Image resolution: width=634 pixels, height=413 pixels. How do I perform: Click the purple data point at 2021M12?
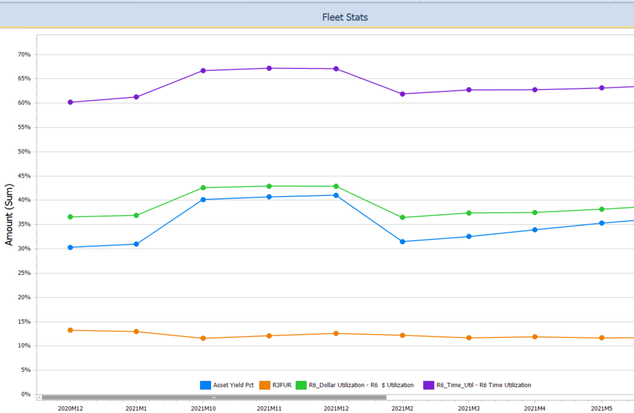pos(336,69)
